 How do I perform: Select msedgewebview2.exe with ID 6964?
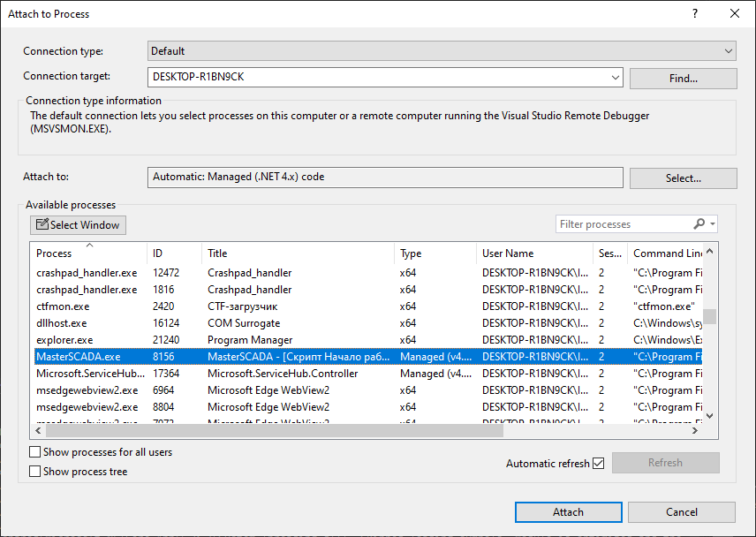click(368, 390)
